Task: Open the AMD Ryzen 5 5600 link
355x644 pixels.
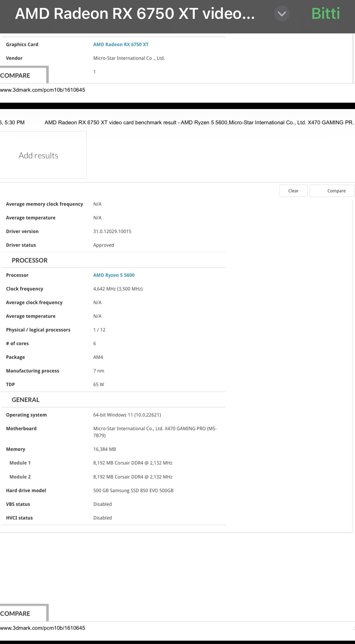Action: pos(114,275)
